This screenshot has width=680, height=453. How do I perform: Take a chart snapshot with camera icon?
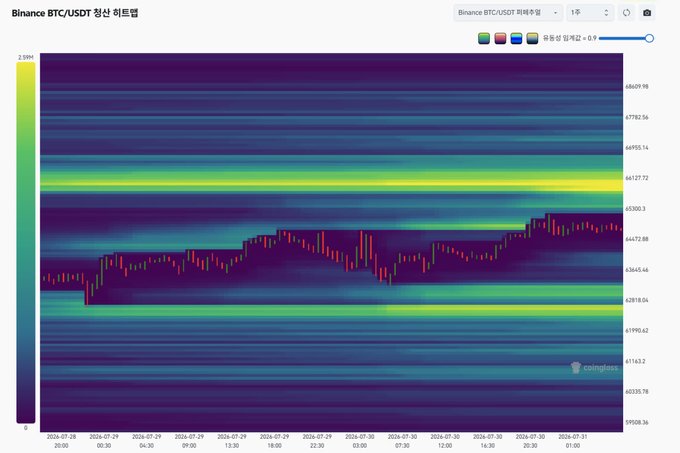click(647, 13)
